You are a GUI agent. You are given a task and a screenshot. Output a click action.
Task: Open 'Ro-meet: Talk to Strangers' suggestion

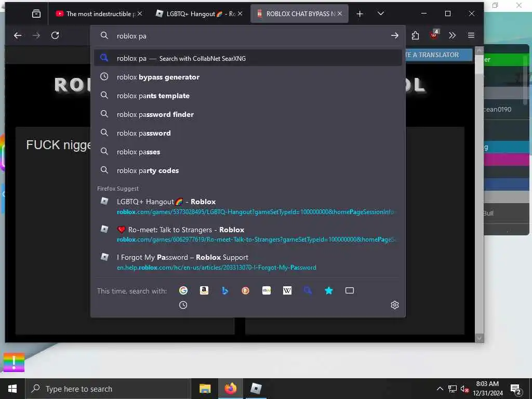[248, 234]
